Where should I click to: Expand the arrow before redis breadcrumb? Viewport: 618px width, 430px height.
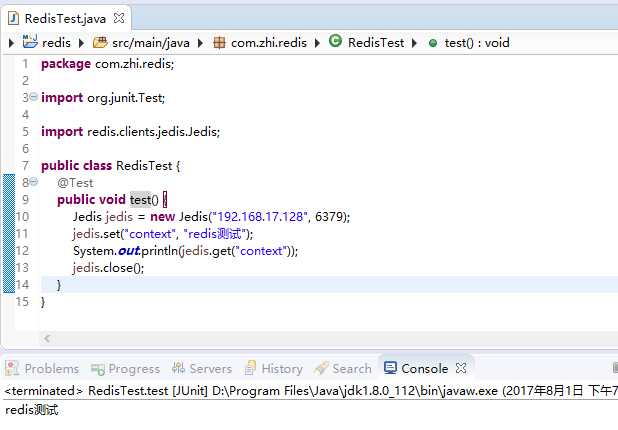point(11,43)
